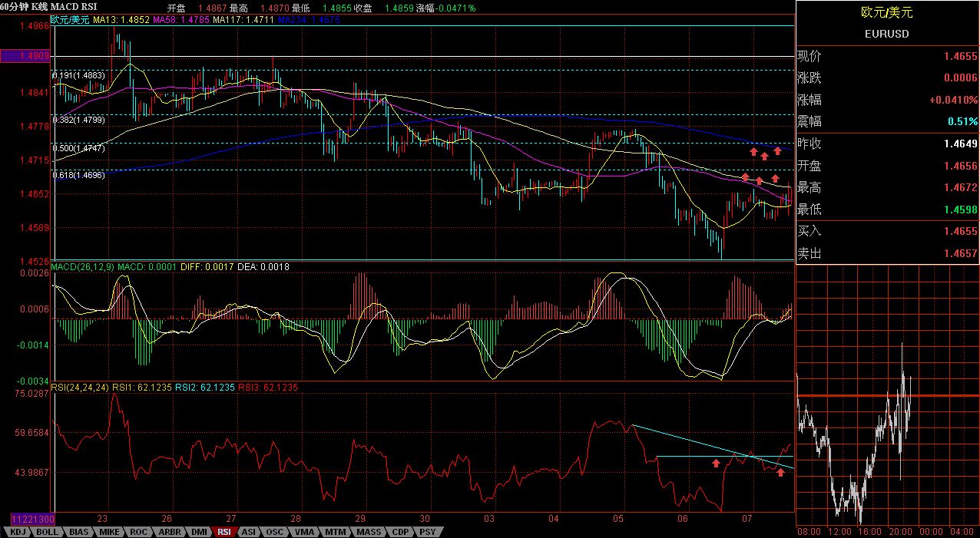This screenshot has width=980, height=538.
Task: Open the ARBR indicator tab
Action: [x=169, y=531]
